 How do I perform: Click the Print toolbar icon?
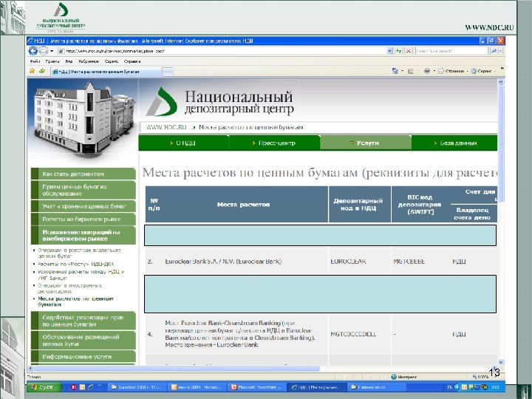(427, 71)
